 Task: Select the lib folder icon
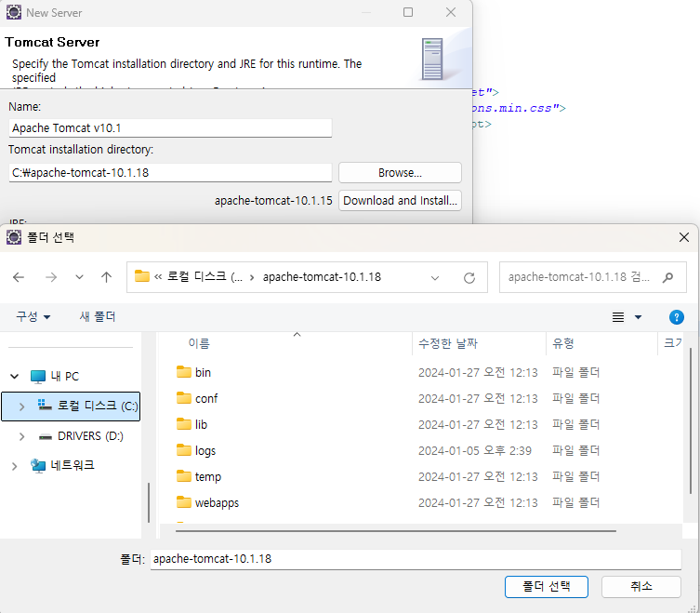pos(183,424)
